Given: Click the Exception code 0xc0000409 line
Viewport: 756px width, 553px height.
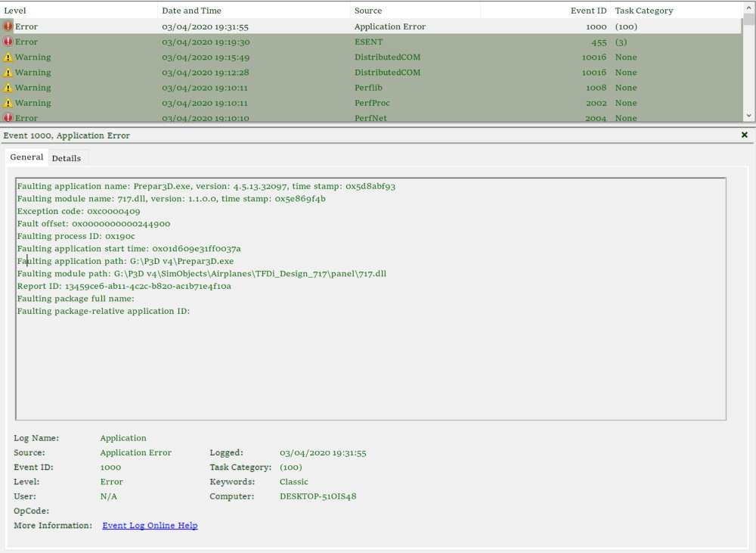Looking at the screenshot, I should click(x=79, y=211).
